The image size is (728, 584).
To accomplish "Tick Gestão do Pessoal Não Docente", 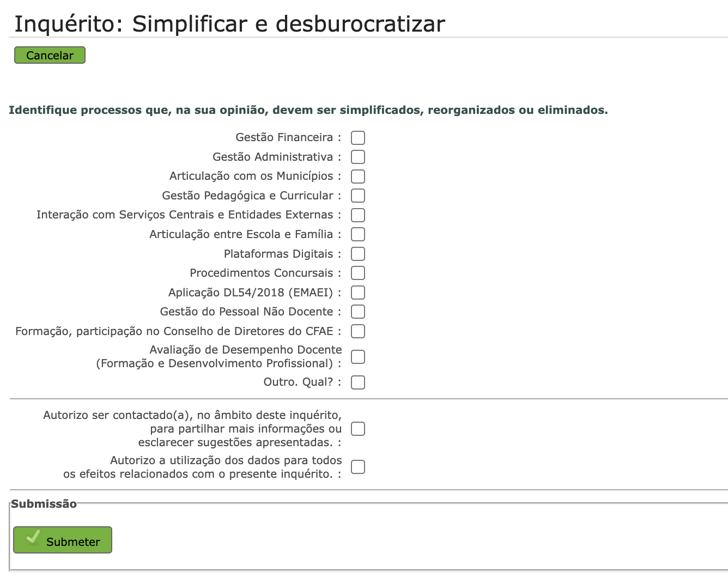I will [x=358, y=312].
